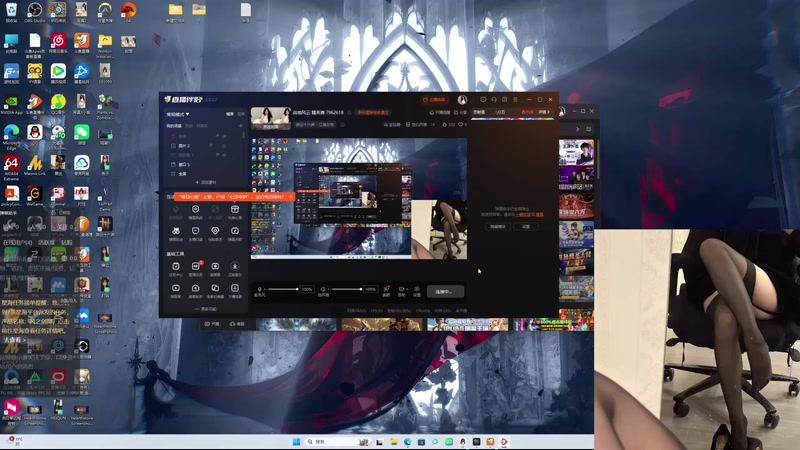The image size is (800, 450).
Task: Click the 开播提醒 bell reminder
Action: (440, 112)
